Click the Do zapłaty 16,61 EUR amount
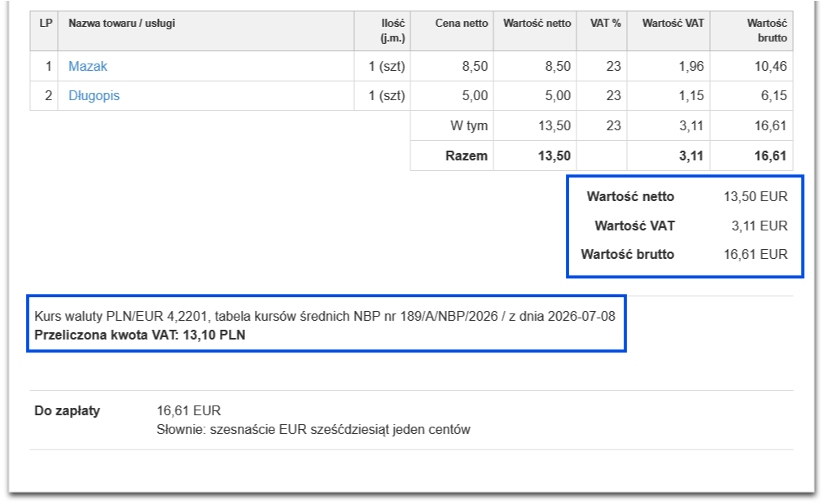824x504 pixels. 189,411
